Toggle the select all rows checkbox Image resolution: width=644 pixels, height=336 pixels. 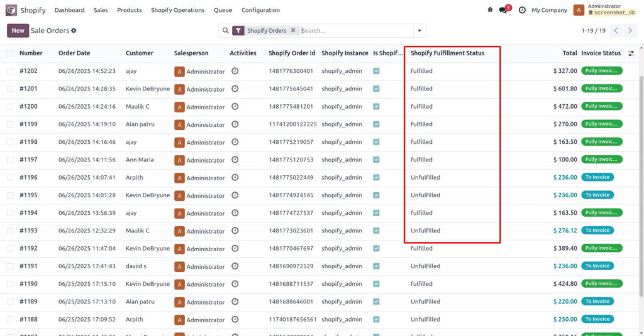(x=9, y=53)
